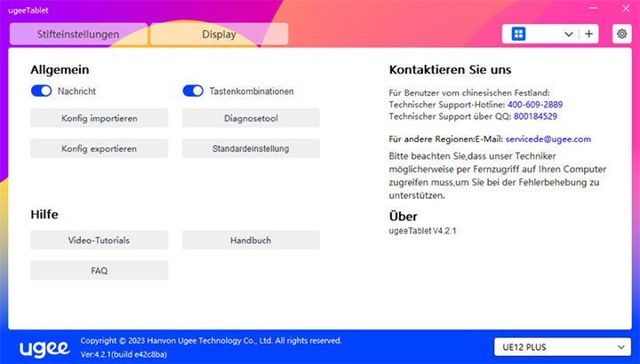Click the servicede@ugee.com email link
The width and height of the screenshot is (640, 364).
pos(548,139)
